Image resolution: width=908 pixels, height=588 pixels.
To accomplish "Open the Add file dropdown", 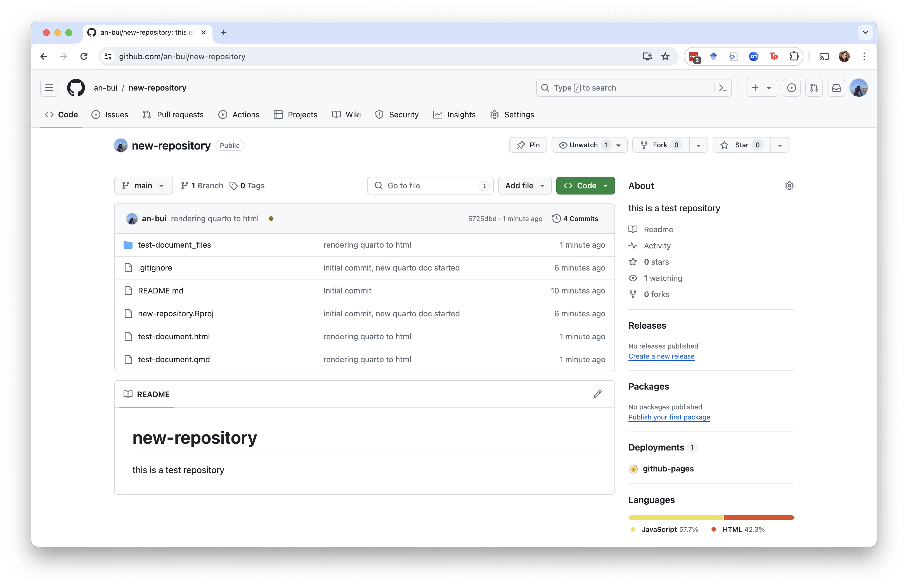I will [x=524, y=186].
